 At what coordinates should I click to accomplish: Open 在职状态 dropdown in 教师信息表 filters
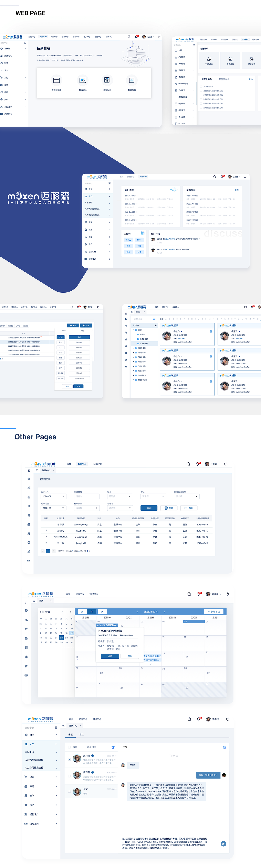[86, 508]
